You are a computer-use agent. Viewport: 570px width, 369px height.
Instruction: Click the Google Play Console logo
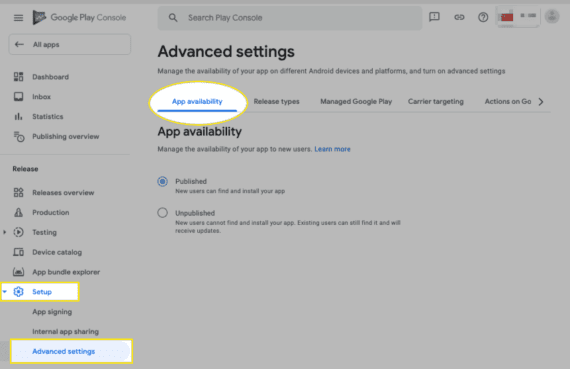point(79,17)
